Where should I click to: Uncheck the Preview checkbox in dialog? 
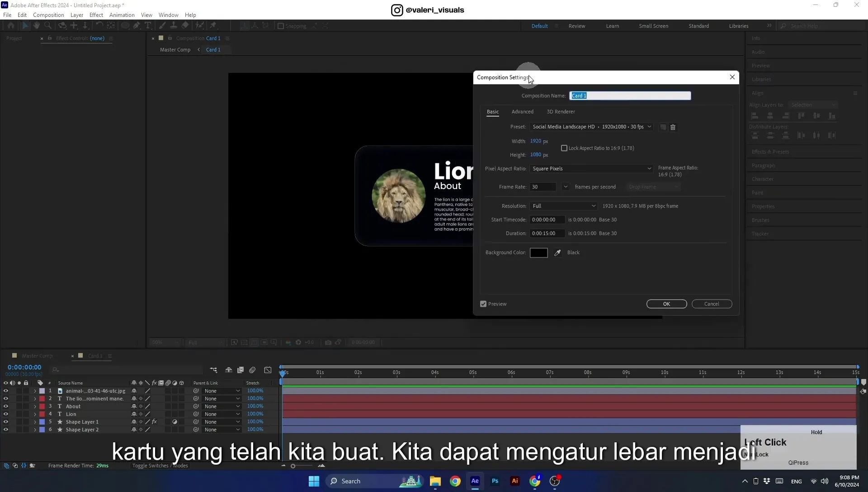(483, 304)
